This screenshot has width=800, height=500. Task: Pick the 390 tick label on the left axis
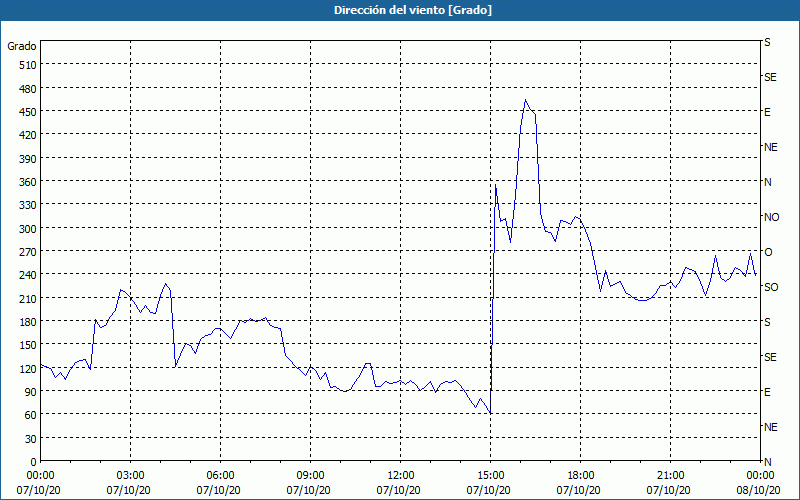point(28,159)
